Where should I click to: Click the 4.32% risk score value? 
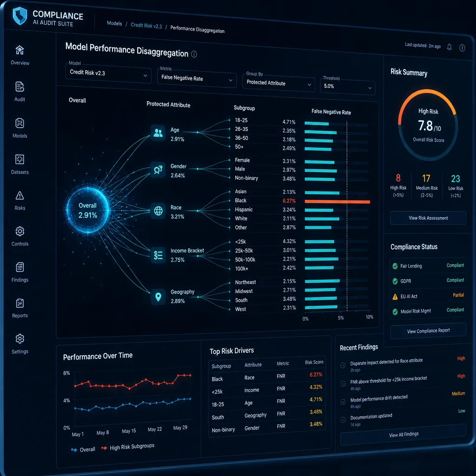click(316, 387)
